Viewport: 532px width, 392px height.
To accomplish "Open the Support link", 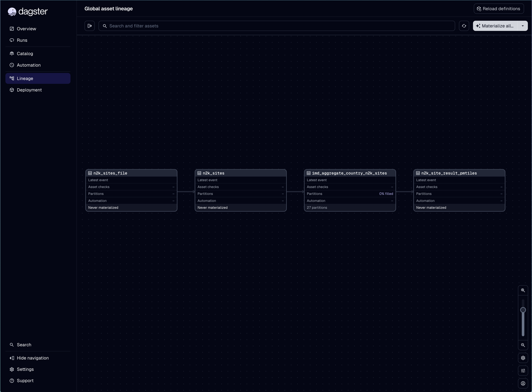I will tap(38, 381).
